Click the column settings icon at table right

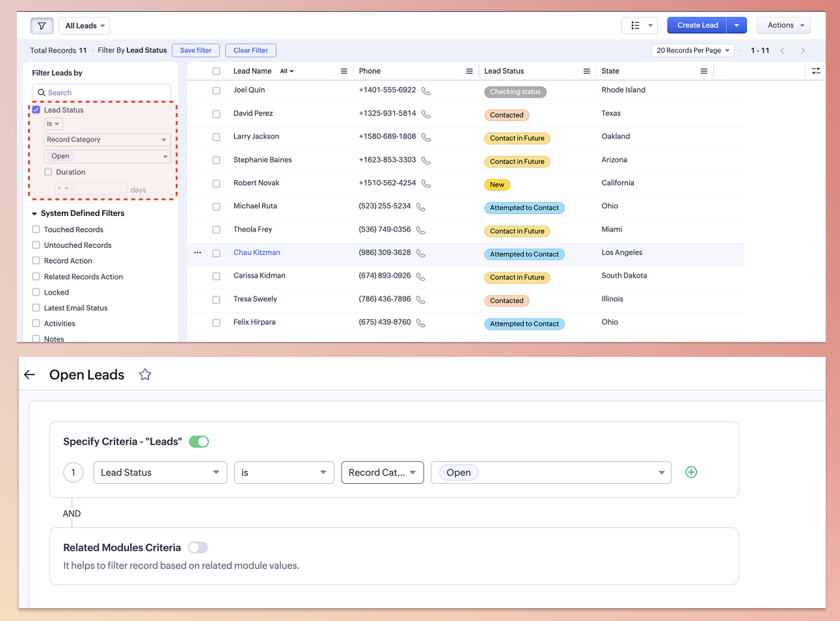click(x=816, y=71)
